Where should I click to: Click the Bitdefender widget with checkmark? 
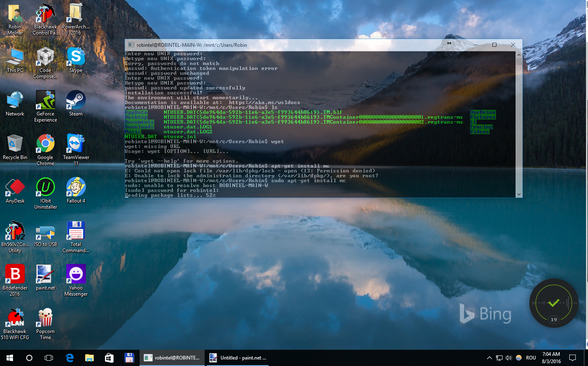click(553, 303)
